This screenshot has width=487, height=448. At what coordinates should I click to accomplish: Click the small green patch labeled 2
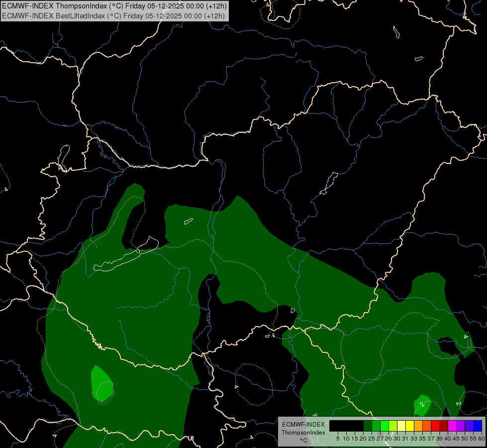click(x=422, y=405)
